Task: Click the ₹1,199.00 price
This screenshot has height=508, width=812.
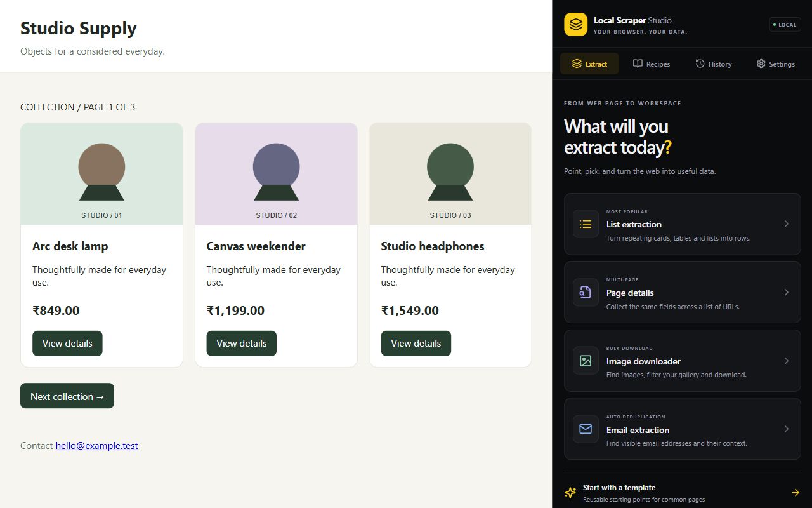Action: pos(235,311)
